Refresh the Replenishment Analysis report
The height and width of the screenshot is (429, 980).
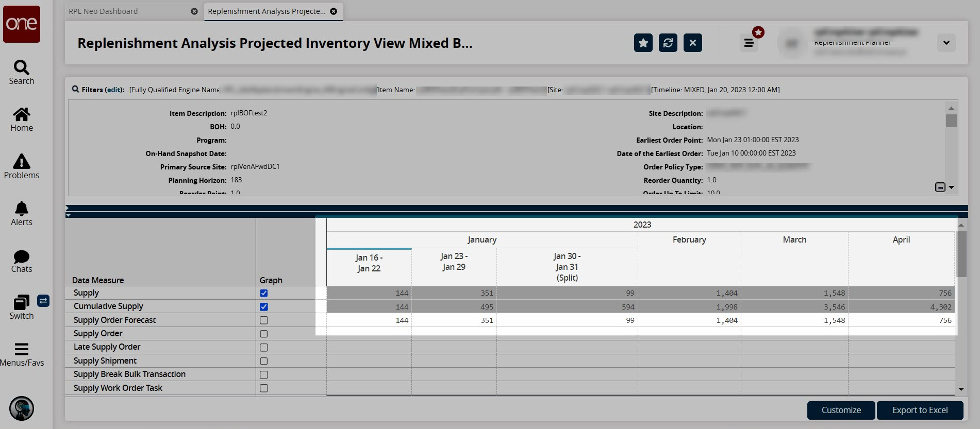pos(668,43)
